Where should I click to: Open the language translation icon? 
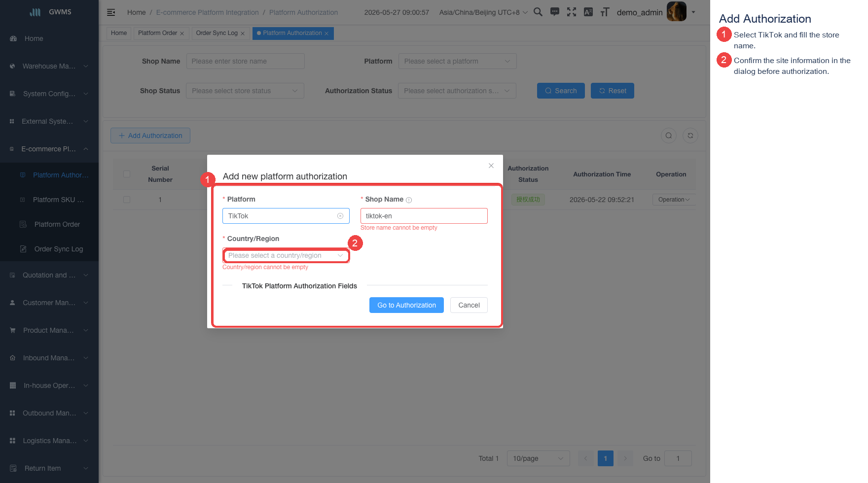coord(588,12)
